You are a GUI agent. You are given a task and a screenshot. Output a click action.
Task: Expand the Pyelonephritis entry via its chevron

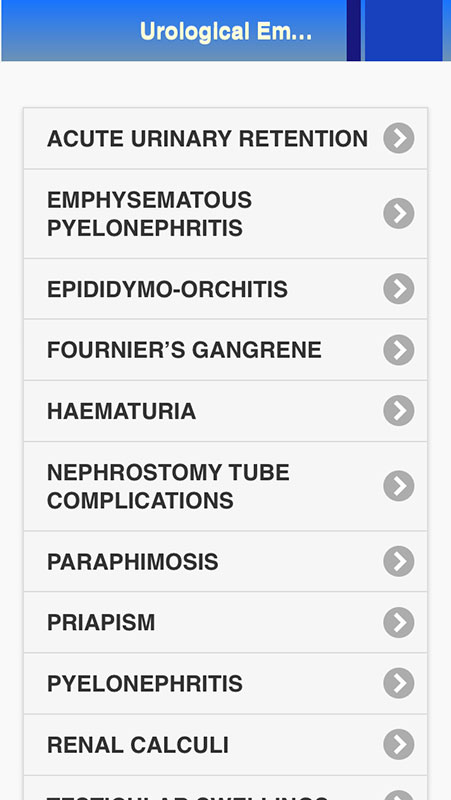[398, 683]
